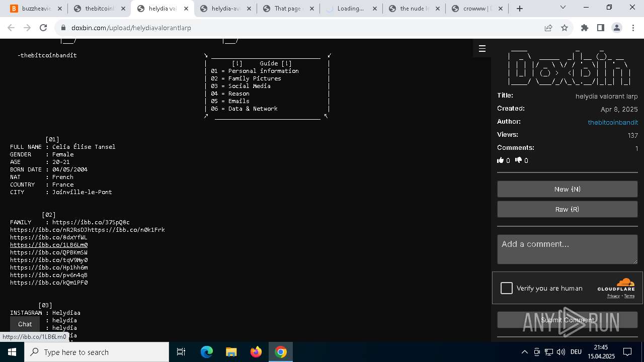Close the 'That page' tab
644x362 pixels.
(313, 9)
